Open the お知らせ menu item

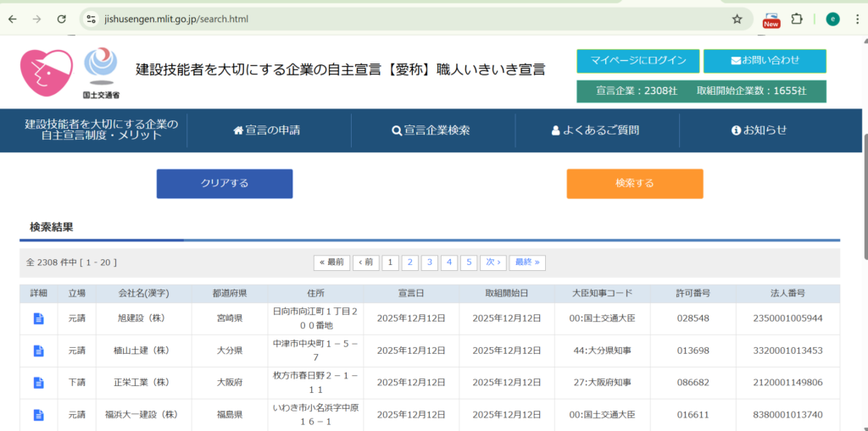point(759,130)
